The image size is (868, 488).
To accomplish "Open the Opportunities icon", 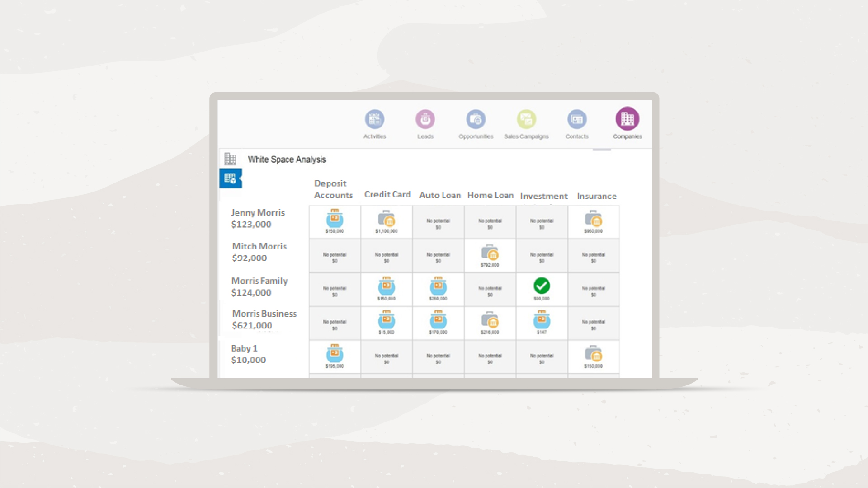I will click(476, 119).
